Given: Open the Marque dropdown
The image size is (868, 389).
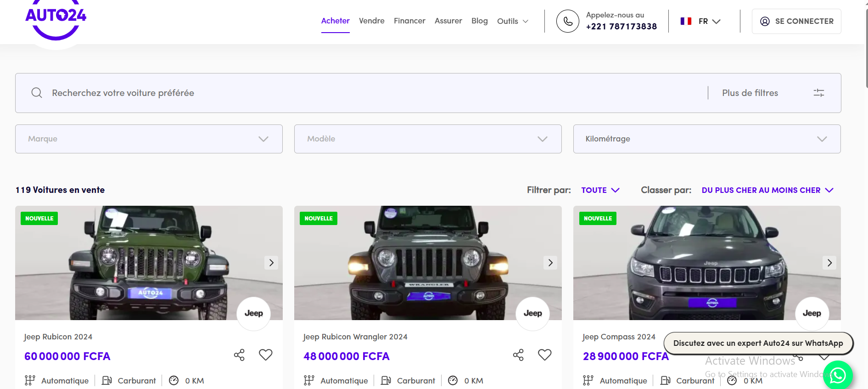Looking at the screenshot, I should [x=149, y=139].
